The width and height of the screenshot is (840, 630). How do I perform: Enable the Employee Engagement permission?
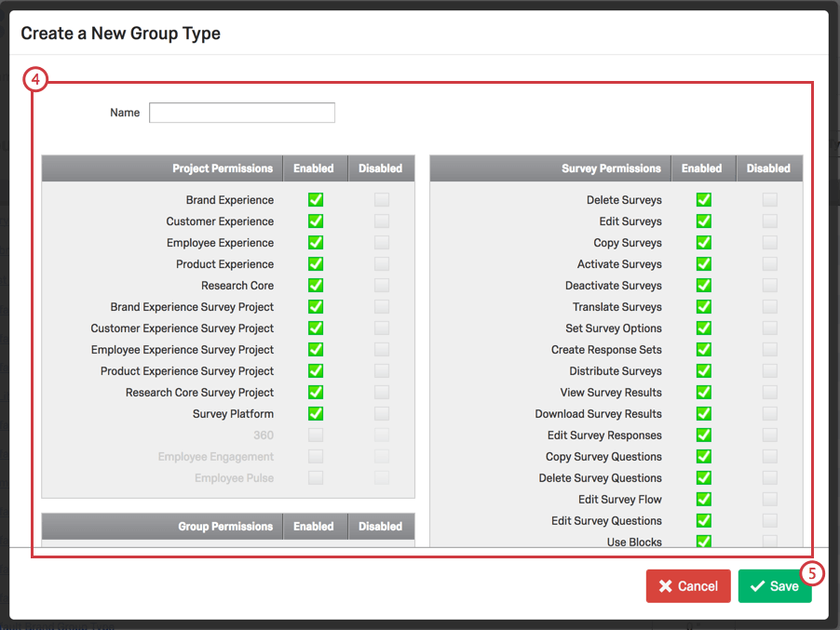click(x=316, y=456)
